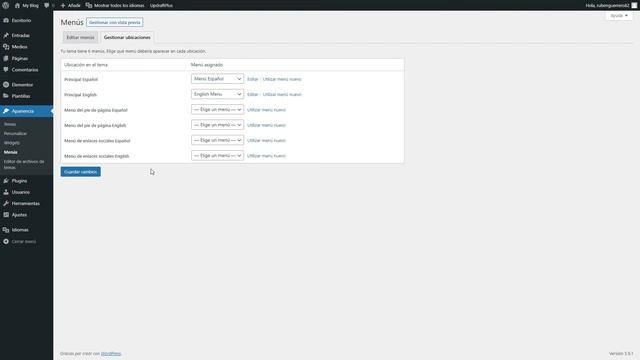Click Utilizar menú nuevo for enlaces sociales English
Image resolution: width=640 pixels, height=360 pixels.
coord(267,156)
